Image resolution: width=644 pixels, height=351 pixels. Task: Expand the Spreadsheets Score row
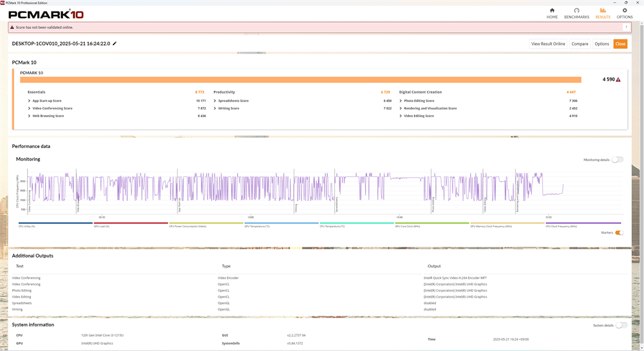[215, 101]
